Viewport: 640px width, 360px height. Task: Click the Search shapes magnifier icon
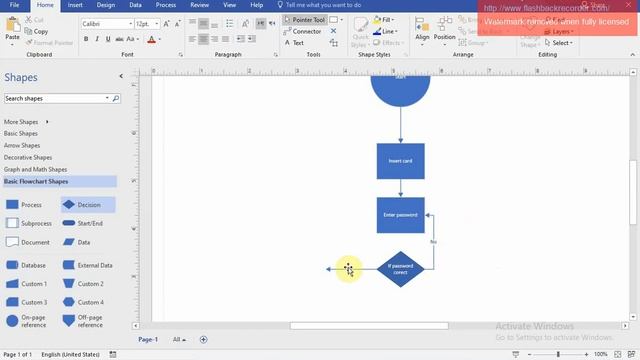pos(116,98)
